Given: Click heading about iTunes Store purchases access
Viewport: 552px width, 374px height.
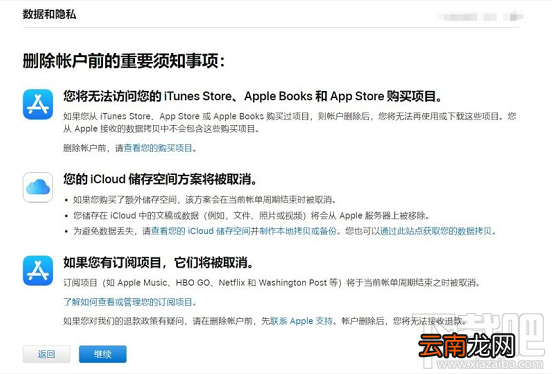Looking at the screenshot, I should point(252,96).
